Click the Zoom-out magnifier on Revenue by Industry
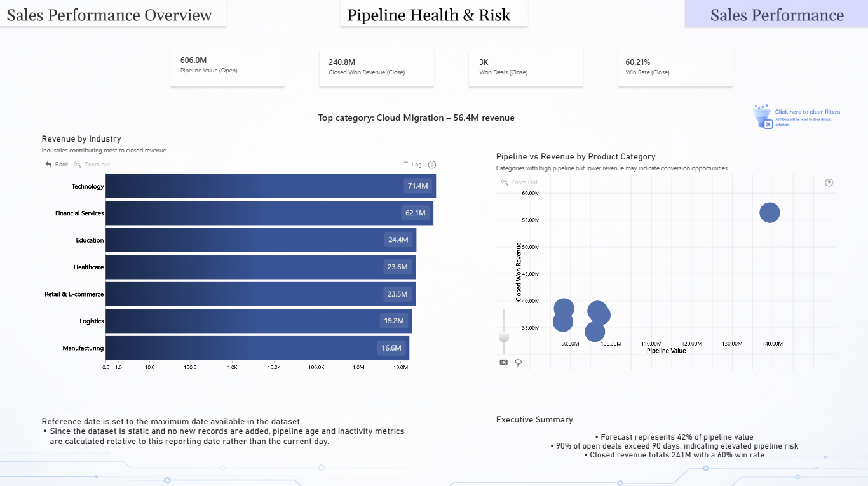 click(x=78, y=165)
